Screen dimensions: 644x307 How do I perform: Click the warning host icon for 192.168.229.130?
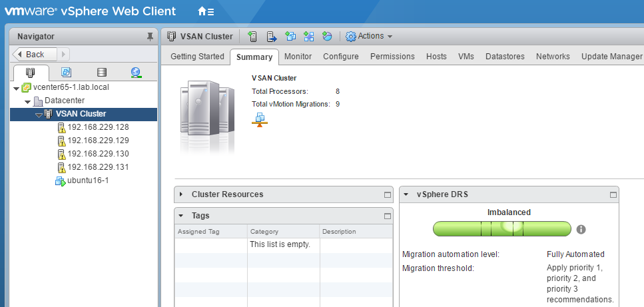[62, 154]
